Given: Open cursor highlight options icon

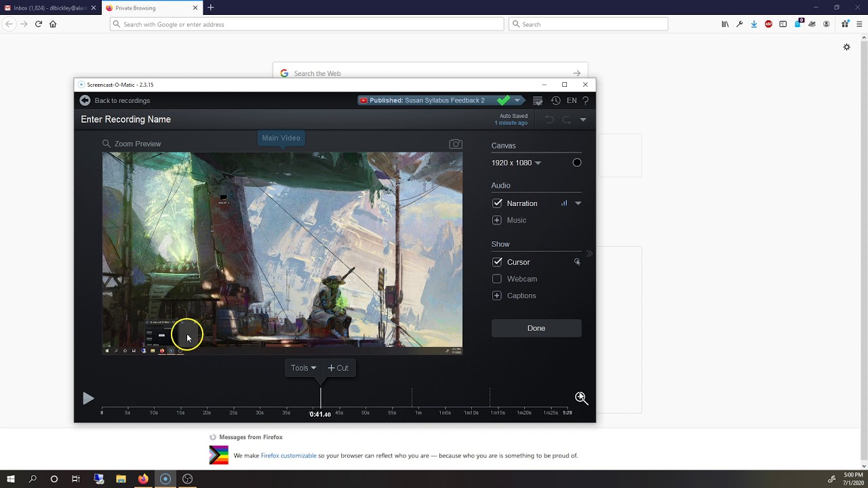Looking at the screenshot, I should pyautogui.click(x=577, y=262).
